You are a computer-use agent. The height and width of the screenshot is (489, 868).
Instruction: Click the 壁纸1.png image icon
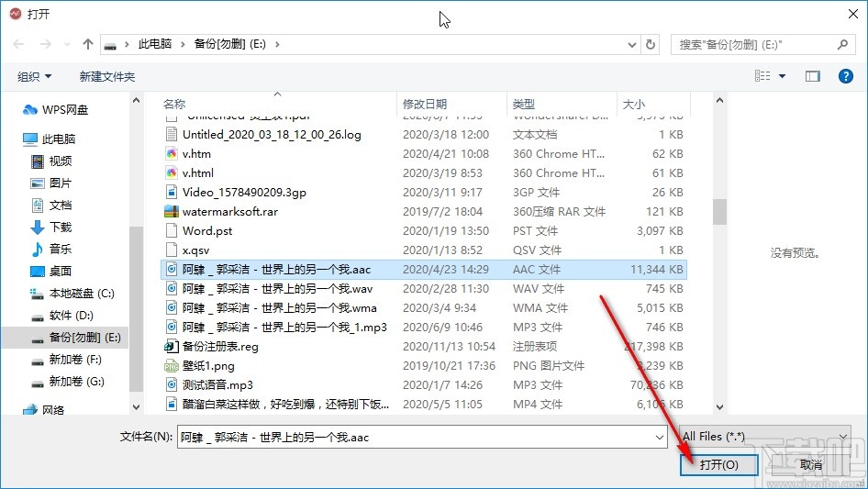[172, 366]
